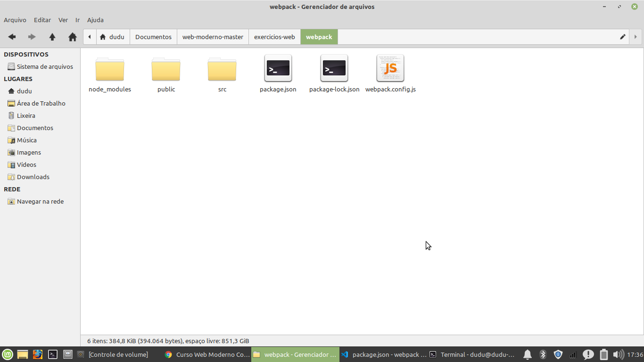This screenshot has height=362, width=644.
Task: Open Bluetooth tray icon
Action: [x=543, y=354]
